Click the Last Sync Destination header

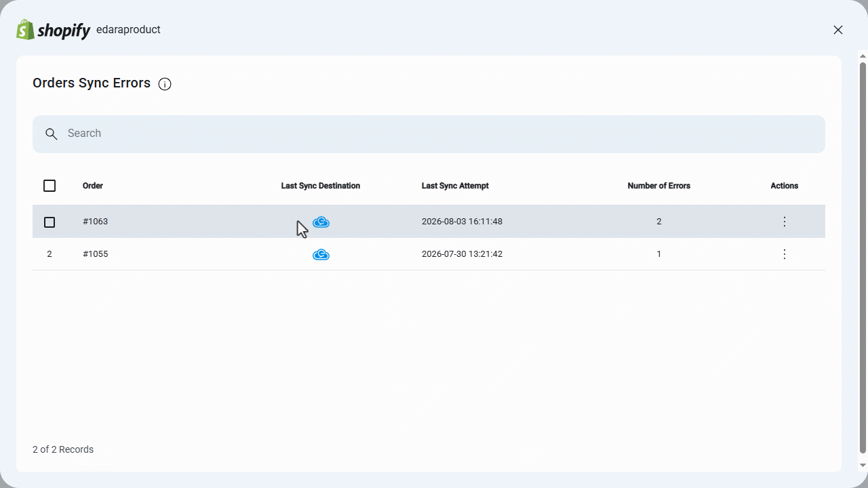[321, 186]
